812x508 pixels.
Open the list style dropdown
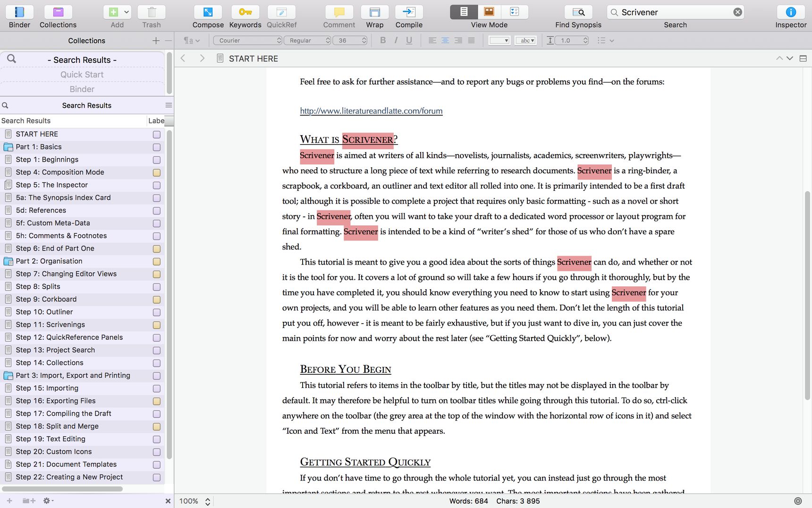605,40
